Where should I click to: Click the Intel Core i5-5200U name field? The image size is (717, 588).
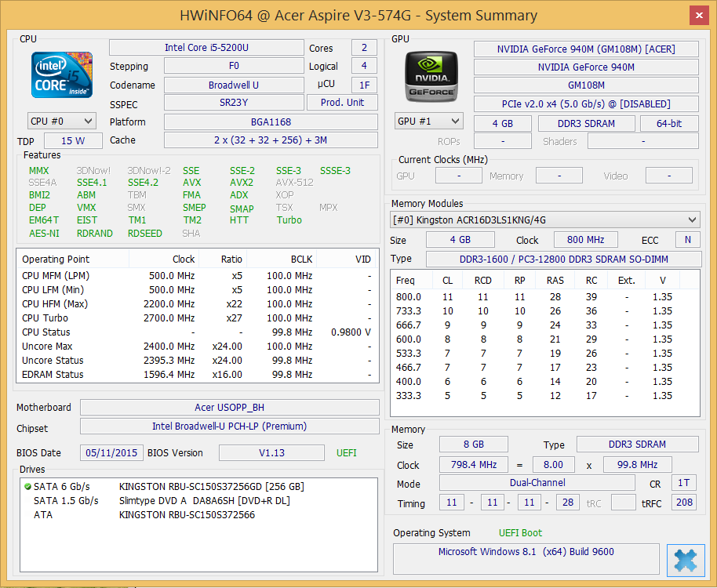(206, 48)
